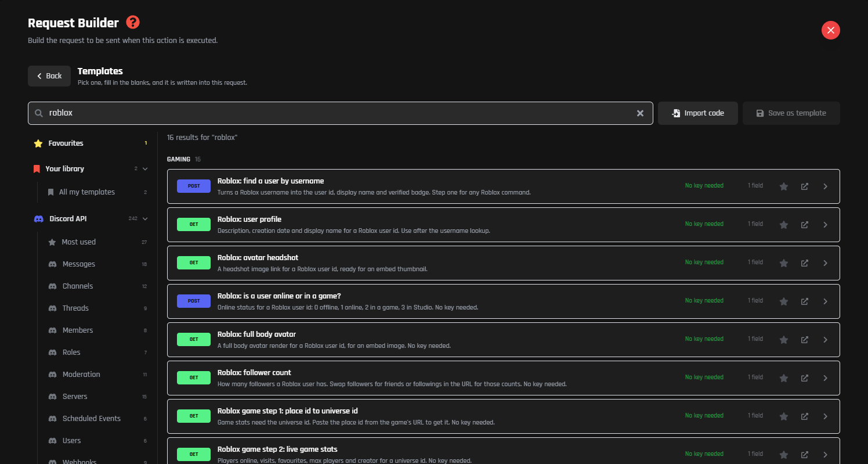Favourite the 'Roblox: user profile' template
Screen dimensions: 868x464
(784, 225)
